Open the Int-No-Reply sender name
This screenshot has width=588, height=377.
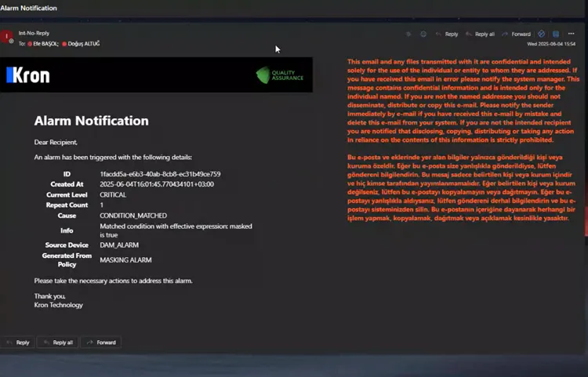pos(34,33)
